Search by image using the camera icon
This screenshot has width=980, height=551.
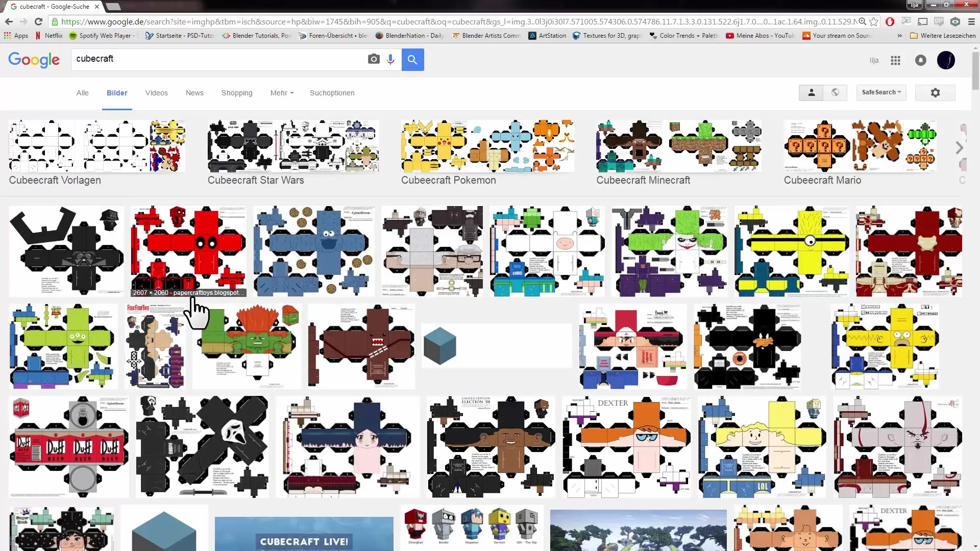[374, 59]
